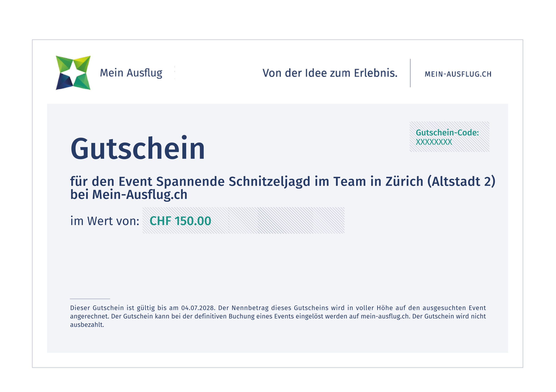Select the amount 'CHF 150.00'
Viewport: 556px width, 392px height.
[180, 221]
